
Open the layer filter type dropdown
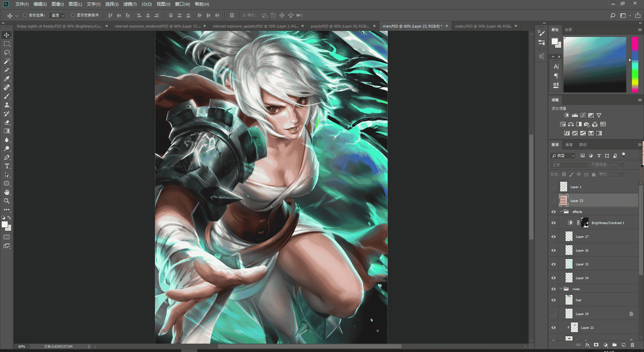coord(563,156)
